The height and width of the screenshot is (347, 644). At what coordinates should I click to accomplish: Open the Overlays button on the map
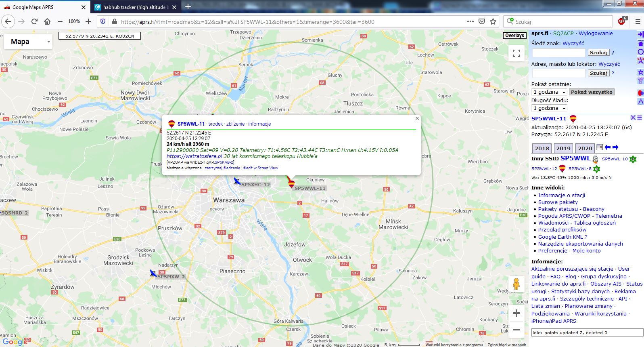coord(514,36)
